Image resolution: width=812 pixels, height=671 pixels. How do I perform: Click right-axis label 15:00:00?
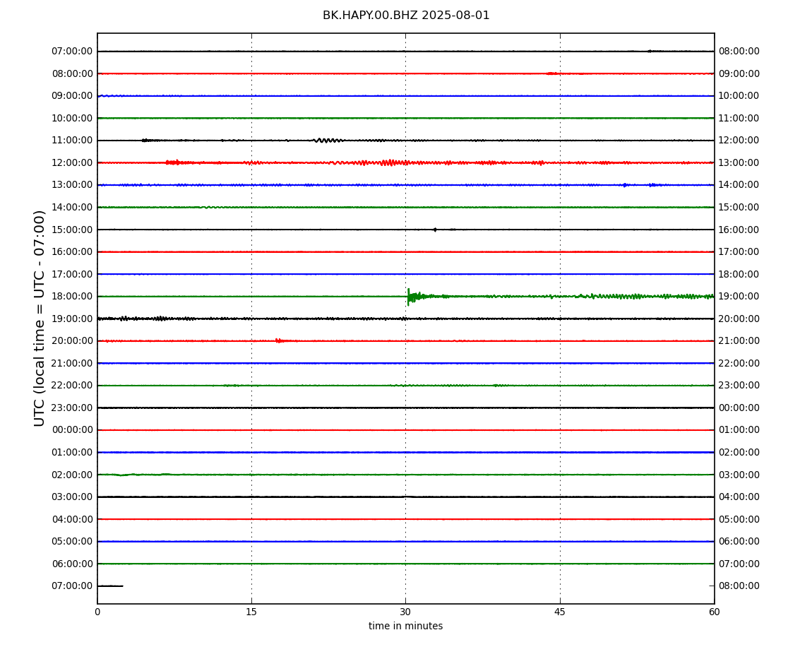click(739, 207)
